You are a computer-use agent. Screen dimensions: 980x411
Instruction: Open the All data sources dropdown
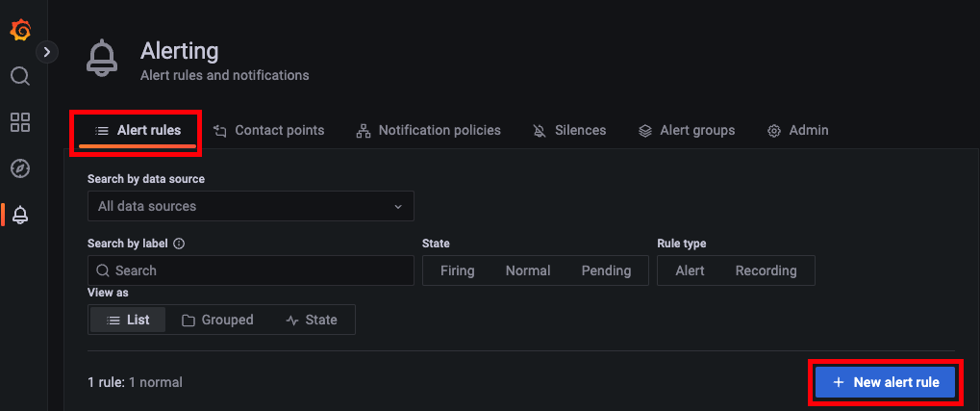pos(251,206)
